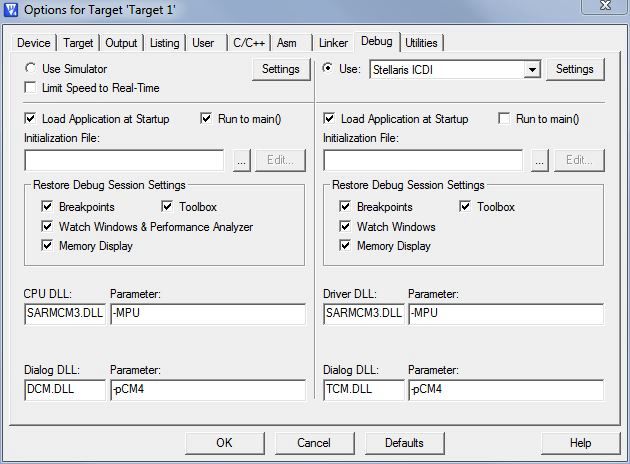Toggle target Watch Windows checkbox

click(345, 226)
